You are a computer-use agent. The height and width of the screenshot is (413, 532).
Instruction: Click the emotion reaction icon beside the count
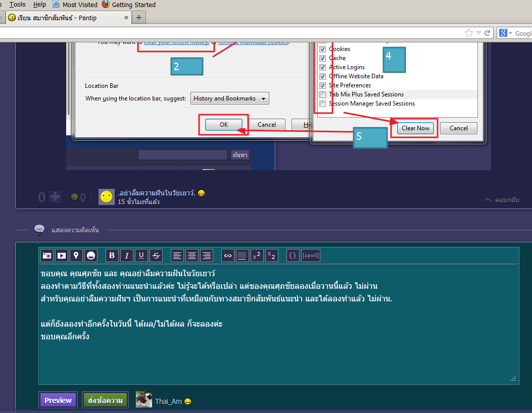(x=74, y=197)
